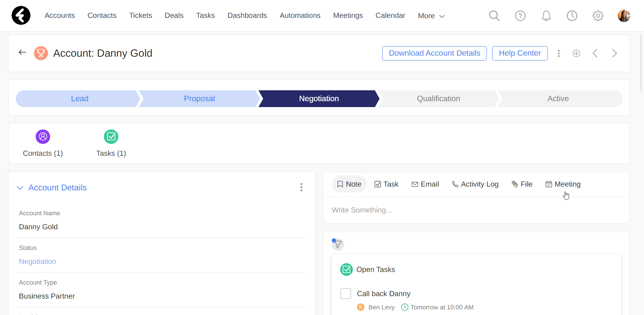Set pipeline stage to Qualification
Viewport: 644px width, 315px height.
tap(438, 99)
